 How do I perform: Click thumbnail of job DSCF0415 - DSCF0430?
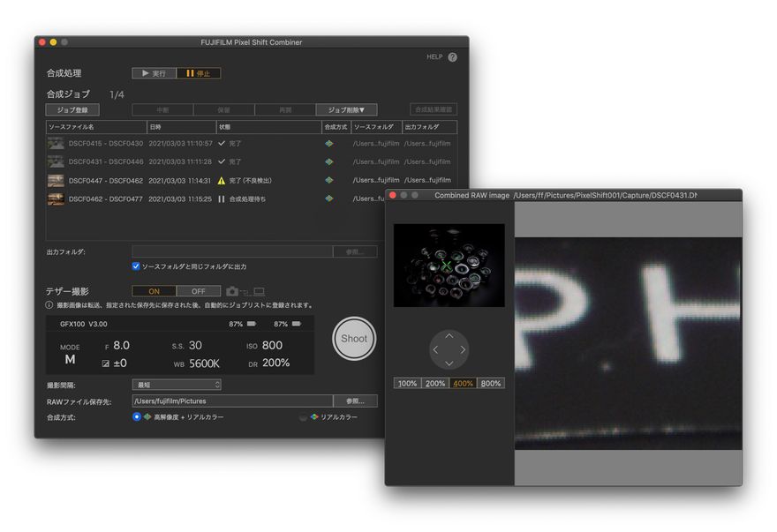[56, 144]
